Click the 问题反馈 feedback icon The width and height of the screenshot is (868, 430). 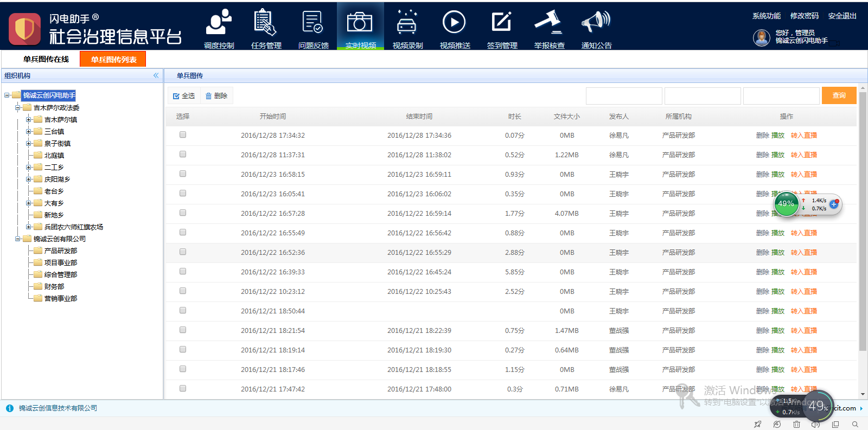(x=313, y=23)
